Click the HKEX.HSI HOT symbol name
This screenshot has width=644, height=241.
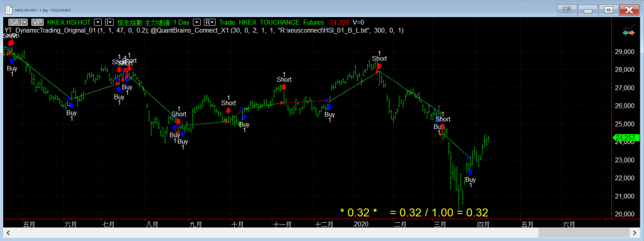69,22
